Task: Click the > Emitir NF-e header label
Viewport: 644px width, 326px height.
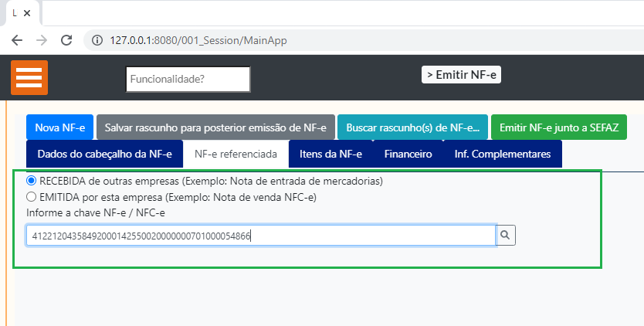Action: (x=462, y=75)
